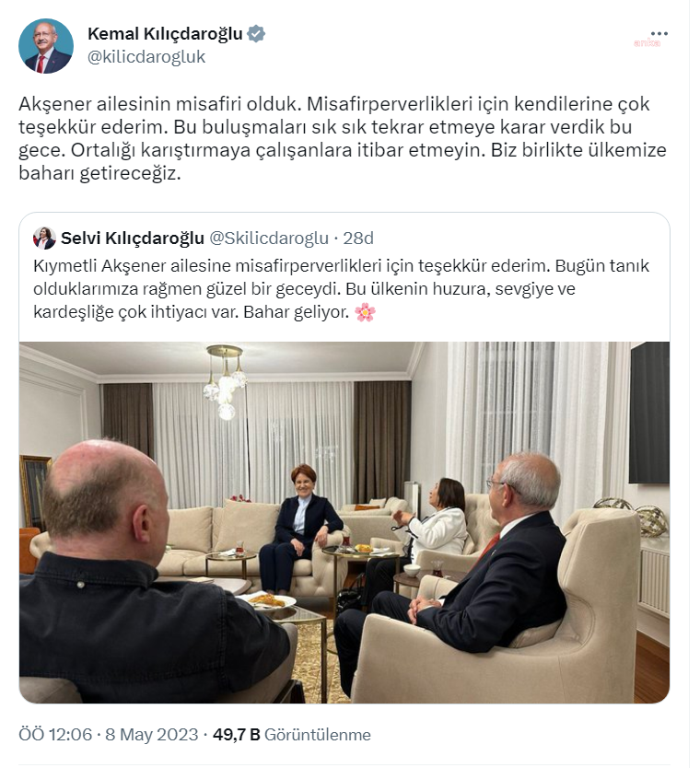View the 49,7 B Görüntülenme count
The height and width of the screenshot is (768, 700).
tap(292, 735)
